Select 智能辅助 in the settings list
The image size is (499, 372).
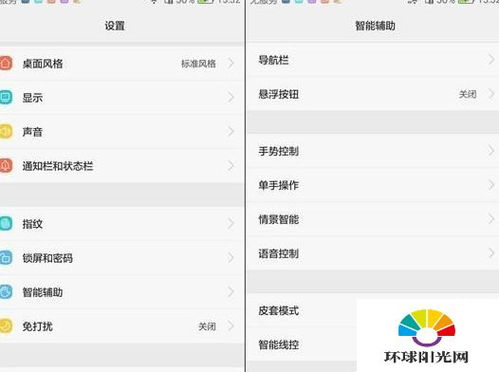(122, 292)
